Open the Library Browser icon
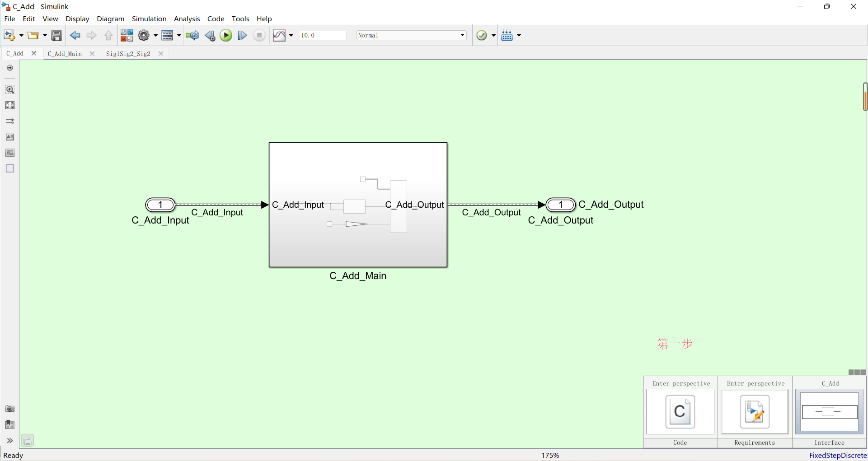Screen dimensions: 868x461 [x=127, y=35]
